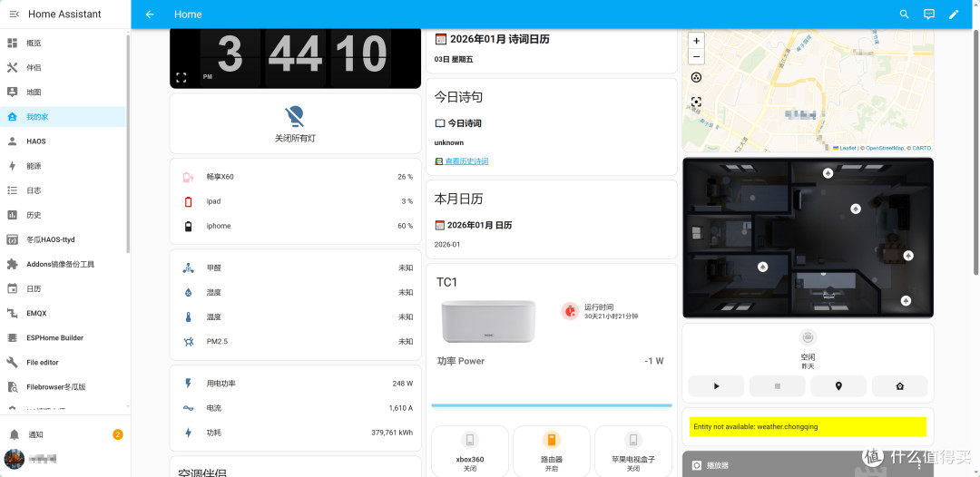Screen dimensions: 980x477
Task: Open the 甲醛 sensor row
Action: (x=298, y=268)
